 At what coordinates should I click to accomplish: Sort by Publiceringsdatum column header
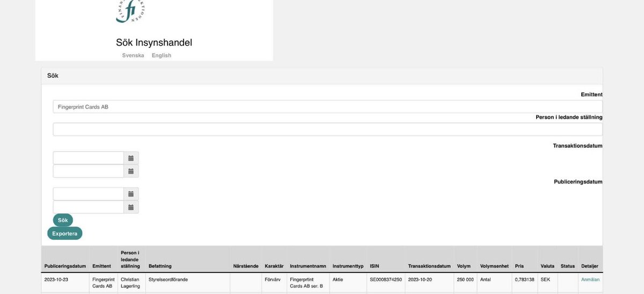pos(65,266)
